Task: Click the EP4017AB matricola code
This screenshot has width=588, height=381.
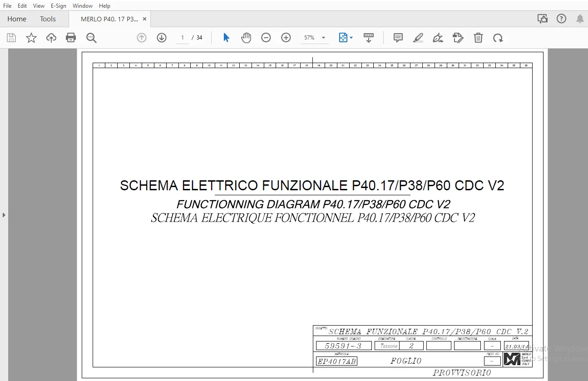Action: [336, 361]
